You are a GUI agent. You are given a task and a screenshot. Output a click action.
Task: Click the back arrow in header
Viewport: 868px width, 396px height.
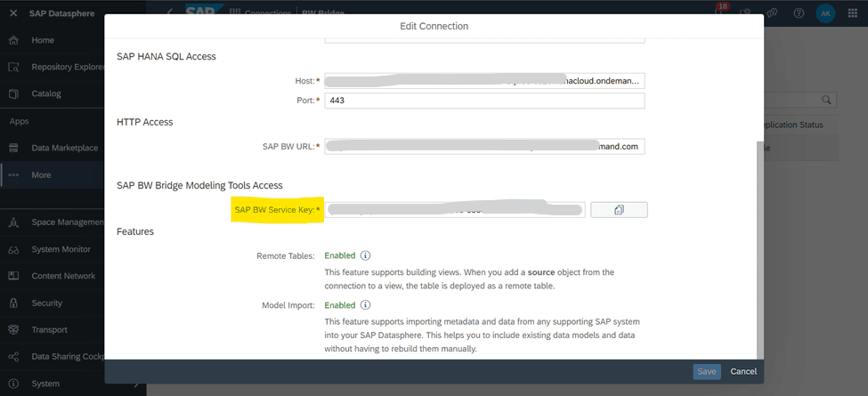point(169,12)
